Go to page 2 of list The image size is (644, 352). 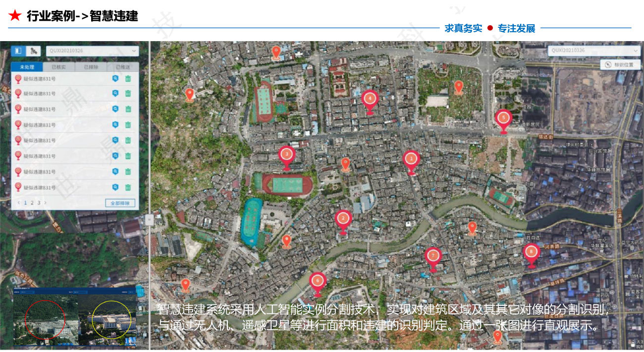click(x=32, y=203)
